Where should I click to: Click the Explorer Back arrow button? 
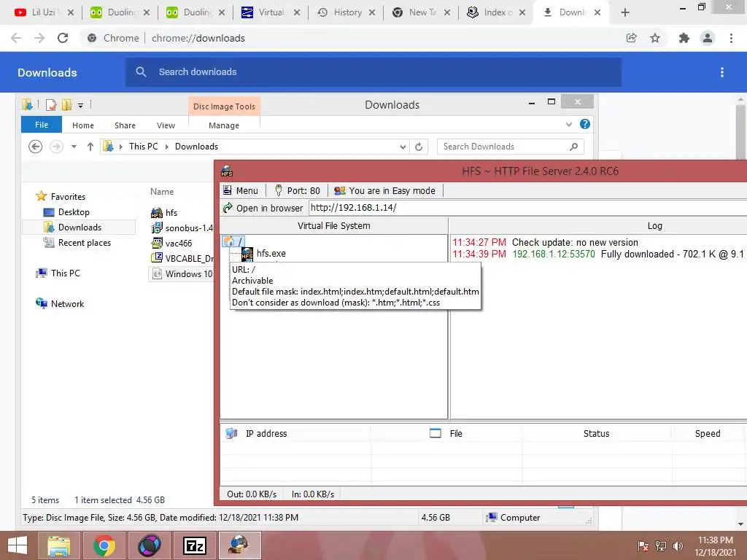35,146
